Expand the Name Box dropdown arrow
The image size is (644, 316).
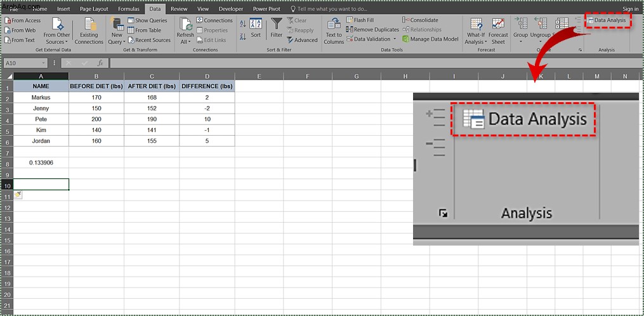[44, 63]
